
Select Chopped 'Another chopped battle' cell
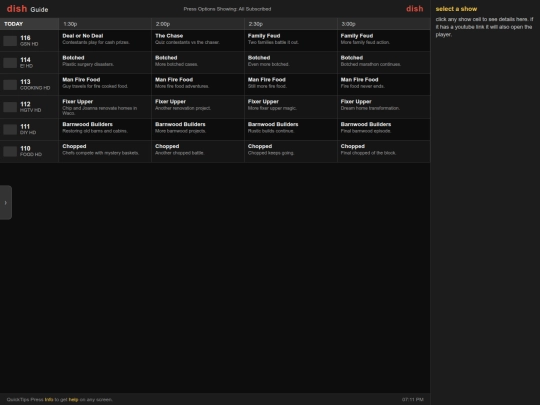point(198,151)
